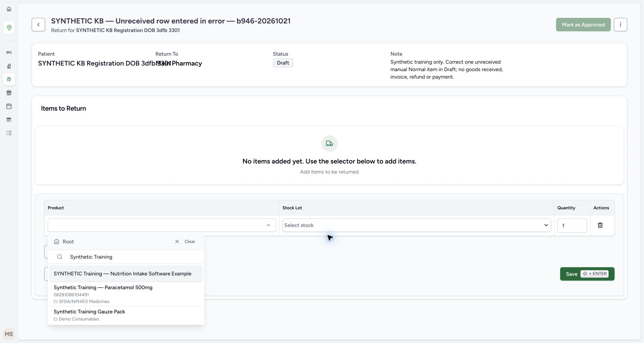Delete the item row with trash icon
Screen dimensions: 644x343
click(x=600, y=225)
